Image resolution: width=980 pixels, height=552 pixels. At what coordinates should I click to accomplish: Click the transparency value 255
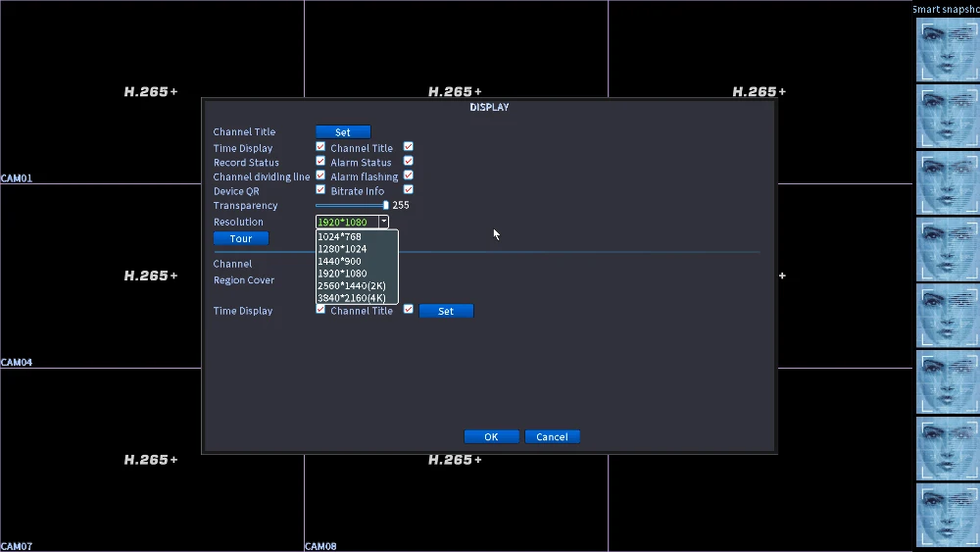[x=401, y=205]
